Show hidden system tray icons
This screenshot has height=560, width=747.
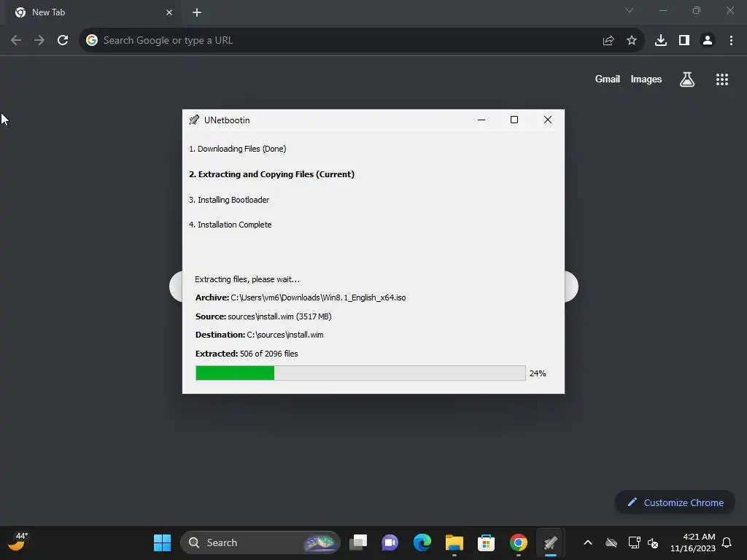588,542
